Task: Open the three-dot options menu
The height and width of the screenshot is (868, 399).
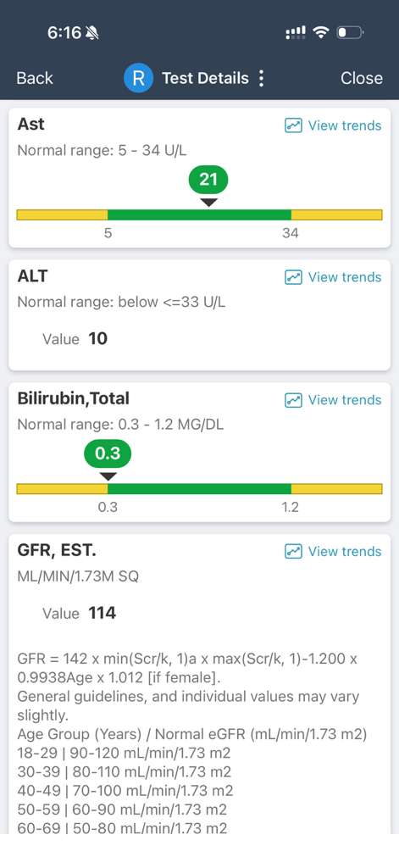Action: click(x=261, y=78)
